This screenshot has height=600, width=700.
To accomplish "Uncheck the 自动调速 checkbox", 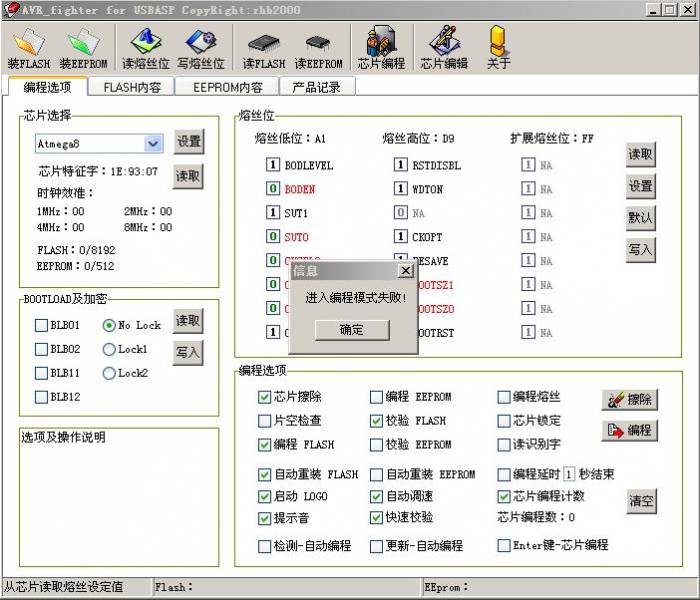I will pyautogui.click(x=376, y=496).
